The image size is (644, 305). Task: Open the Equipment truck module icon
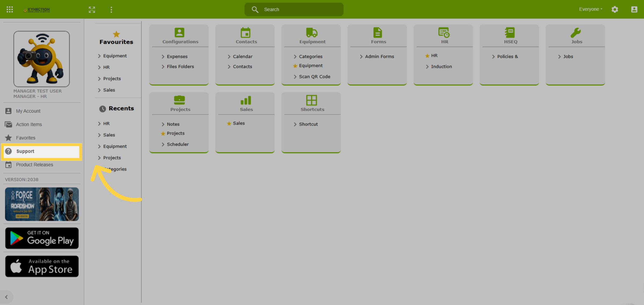tap(312, 32)
